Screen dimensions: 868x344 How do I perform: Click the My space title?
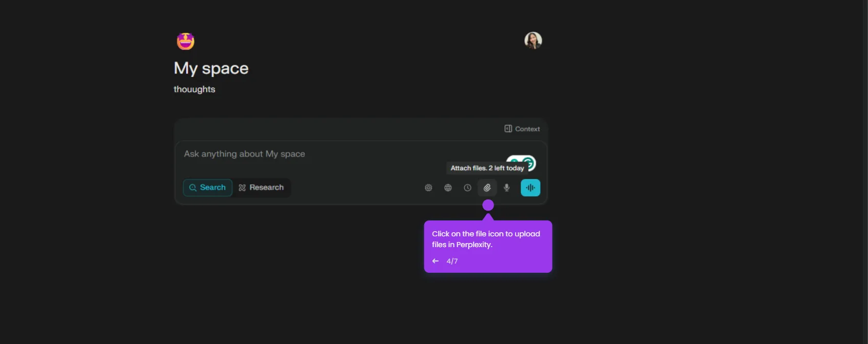211,68
